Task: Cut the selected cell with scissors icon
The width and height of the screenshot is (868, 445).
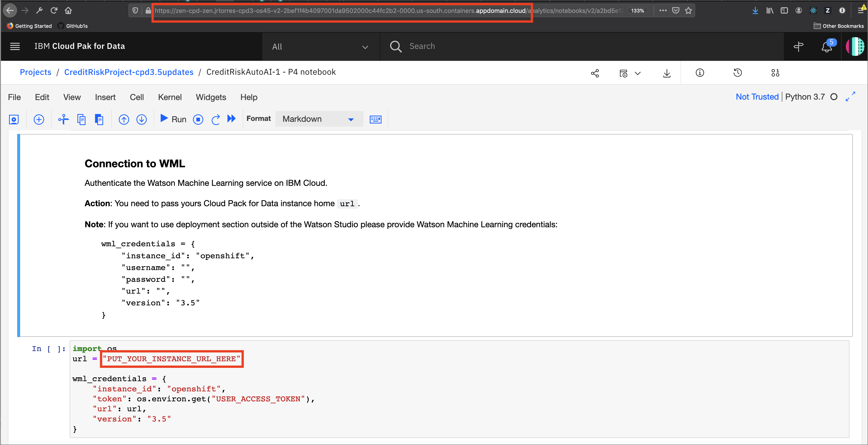Action: 63,119
